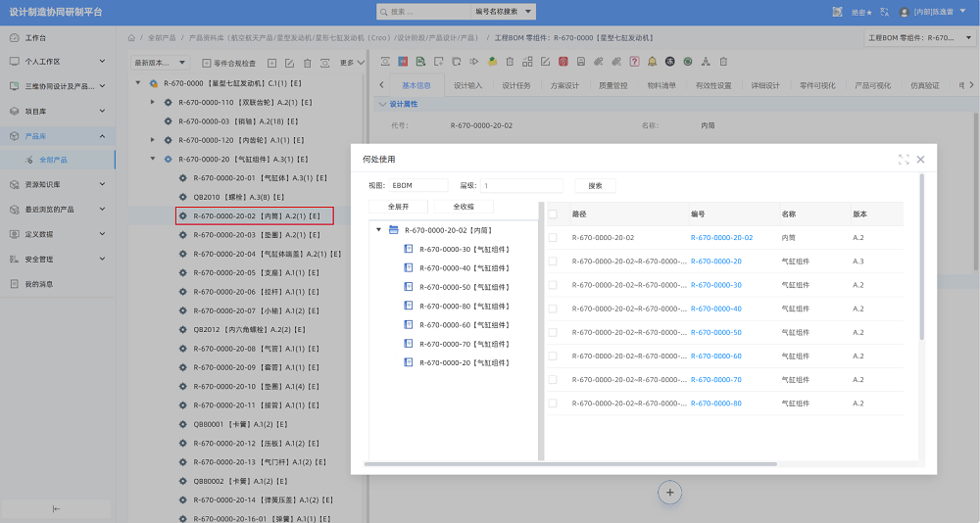Click the top search box
The image size is (980, 523).
click(x=423, y=11)
